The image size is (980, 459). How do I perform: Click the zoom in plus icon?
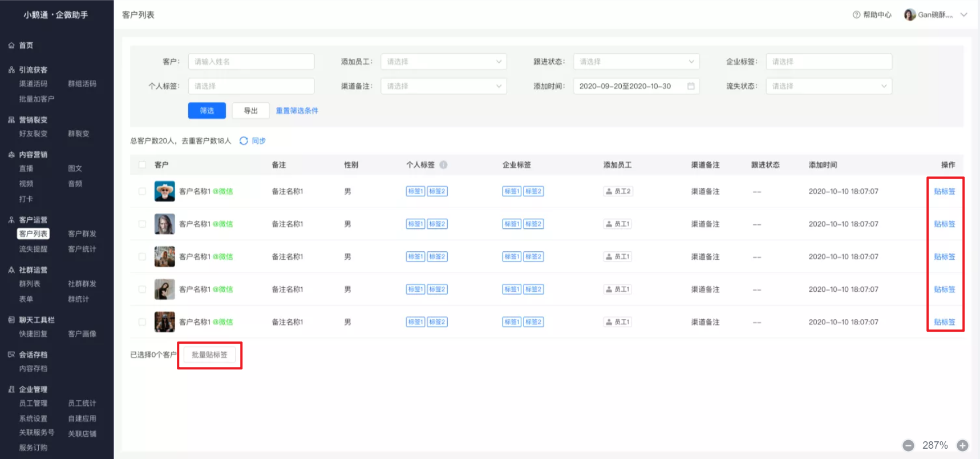tap(962, 445)
